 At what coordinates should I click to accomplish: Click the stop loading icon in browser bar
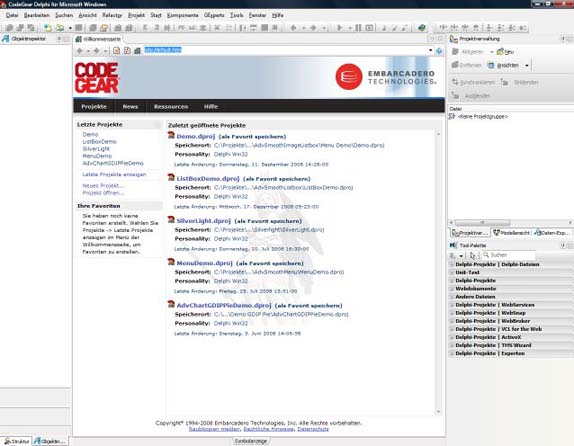pyautogui.click(x=116, y=51)
